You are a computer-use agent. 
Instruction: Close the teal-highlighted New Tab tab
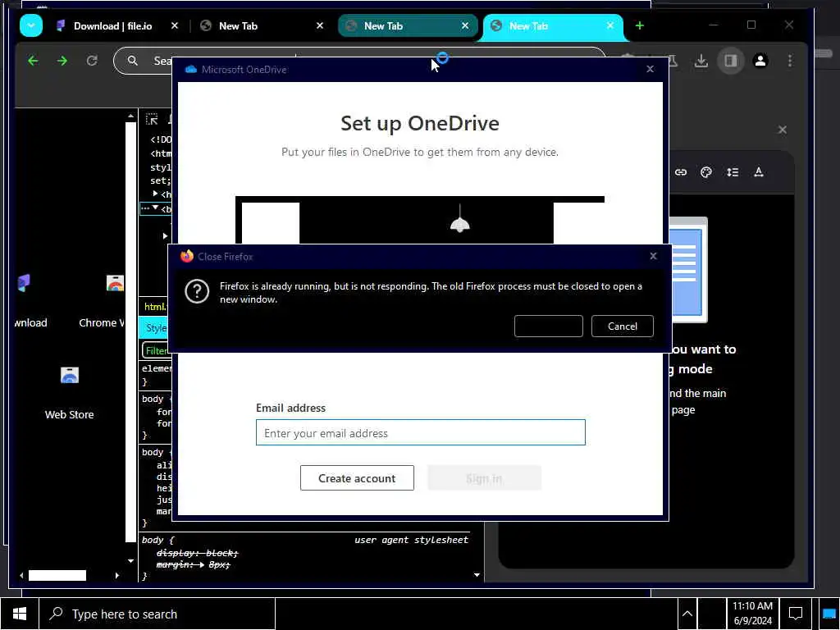465,25
